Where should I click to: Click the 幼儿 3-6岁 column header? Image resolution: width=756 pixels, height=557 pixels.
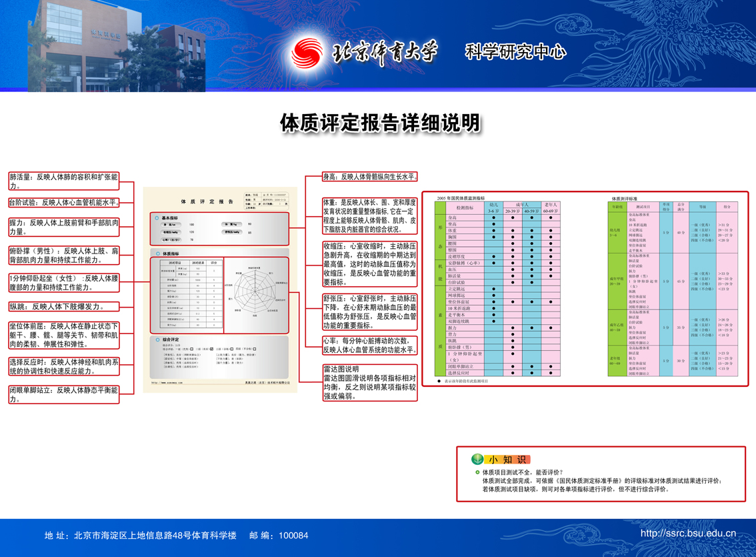(494, 208)
